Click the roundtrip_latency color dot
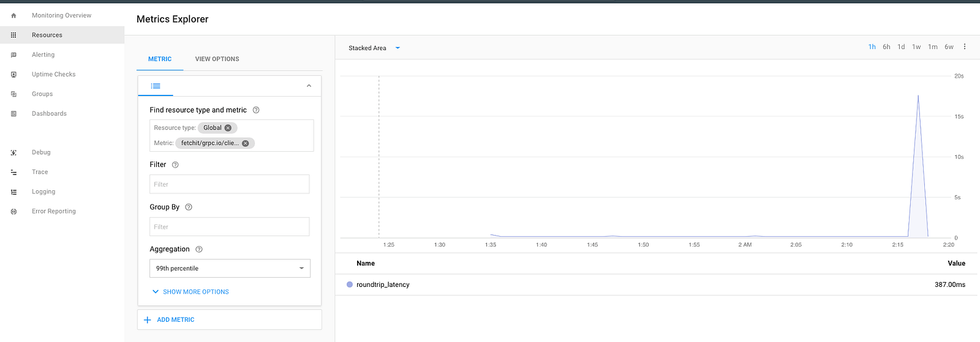Image resolution: width=980 pixels, height=342 pixels. pos(350,284)
